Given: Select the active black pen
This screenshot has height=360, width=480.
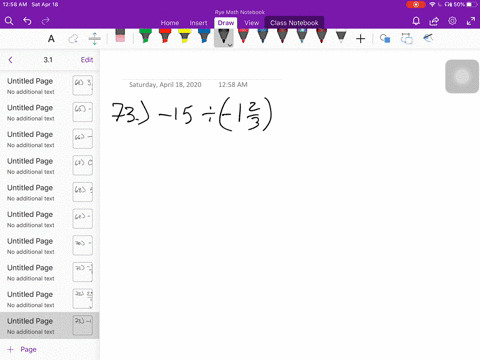Looking at the screenshot, I should (224, 37).
